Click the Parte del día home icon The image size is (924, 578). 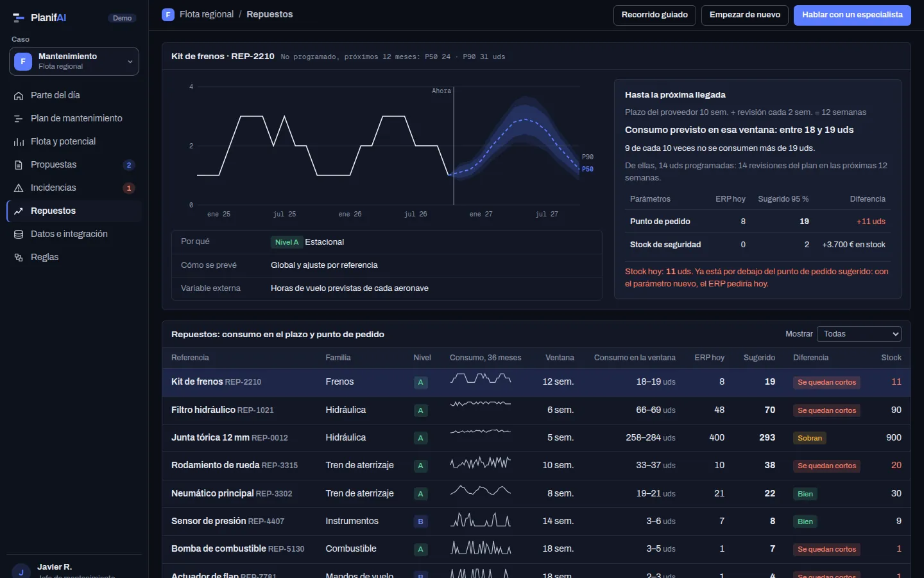[19, 96]
